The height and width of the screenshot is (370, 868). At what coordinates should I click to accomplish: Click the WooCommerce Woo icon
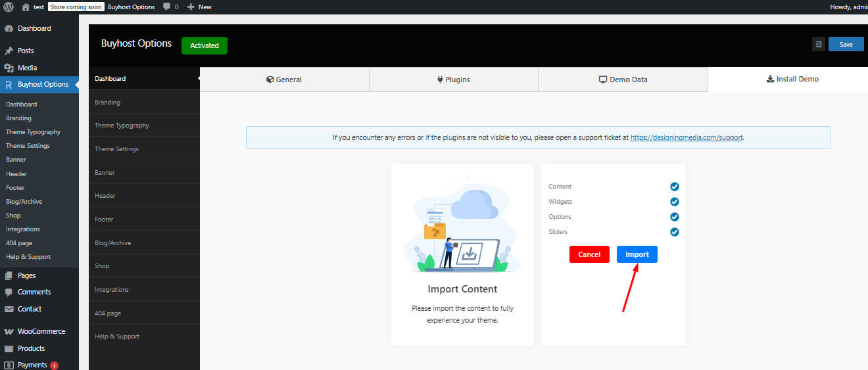click(x=9, y=331)
